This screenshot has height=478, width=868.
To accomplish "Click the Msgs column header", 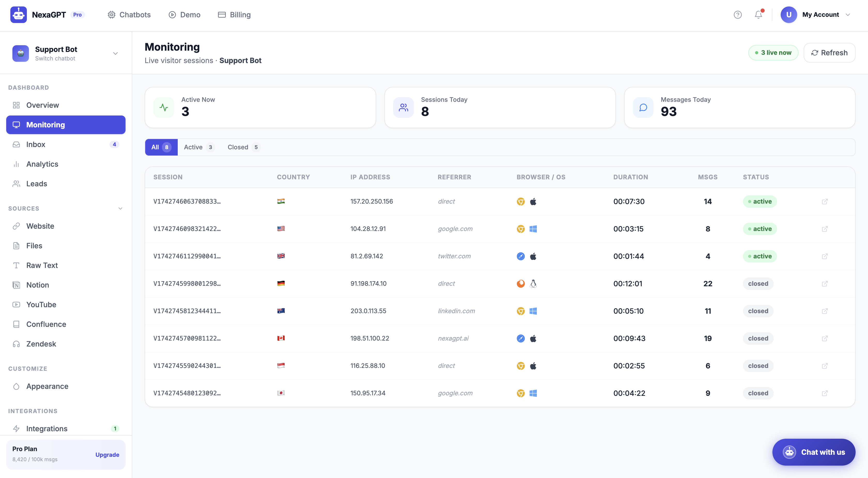I will pyautogui.click(x=708, y=177).
